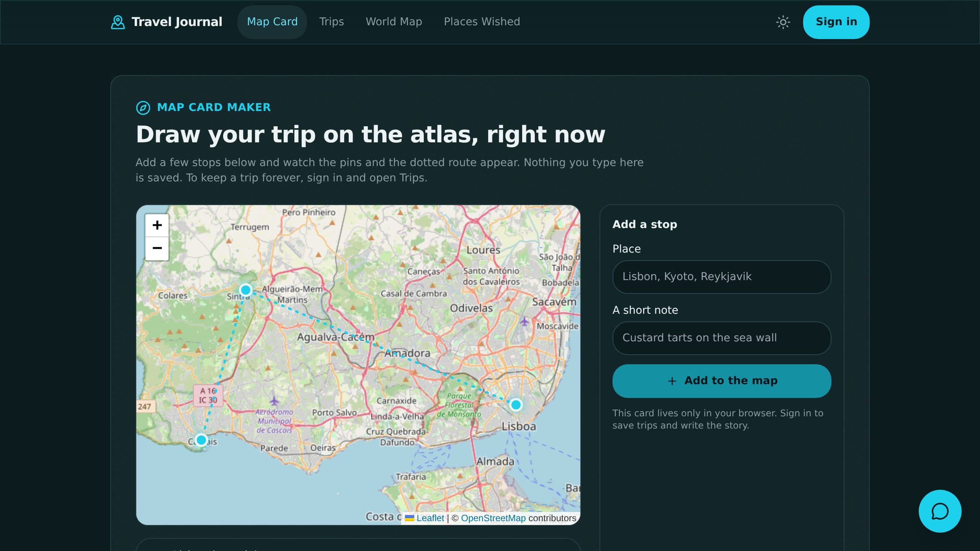Click the Sintra map pin
This screenshot has height=551, width=980.
pyautogui.click(x=245, y=290)
